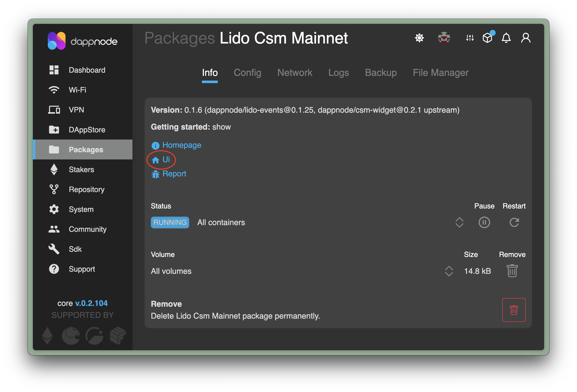This screenshot has width=577, height=392.
Task: Click the VPN devices icon
Action: [54, 110]
